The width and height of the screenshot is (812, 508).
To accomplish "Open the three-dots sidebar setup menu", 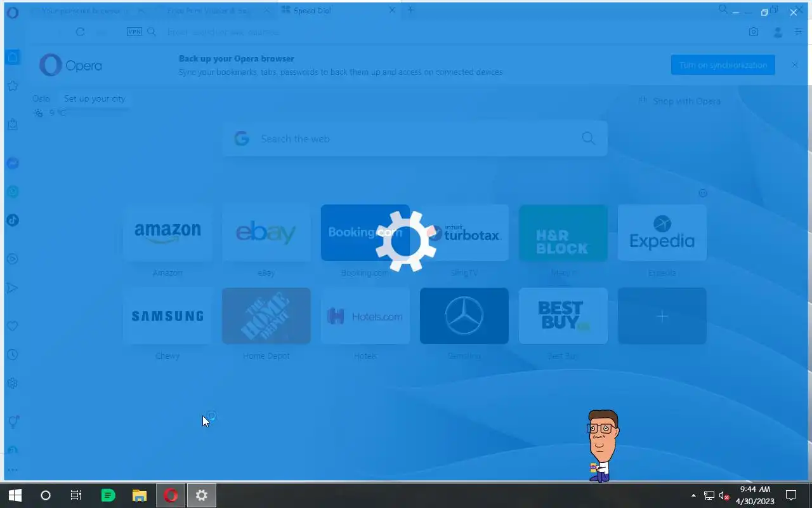I will tap(13, 471).
